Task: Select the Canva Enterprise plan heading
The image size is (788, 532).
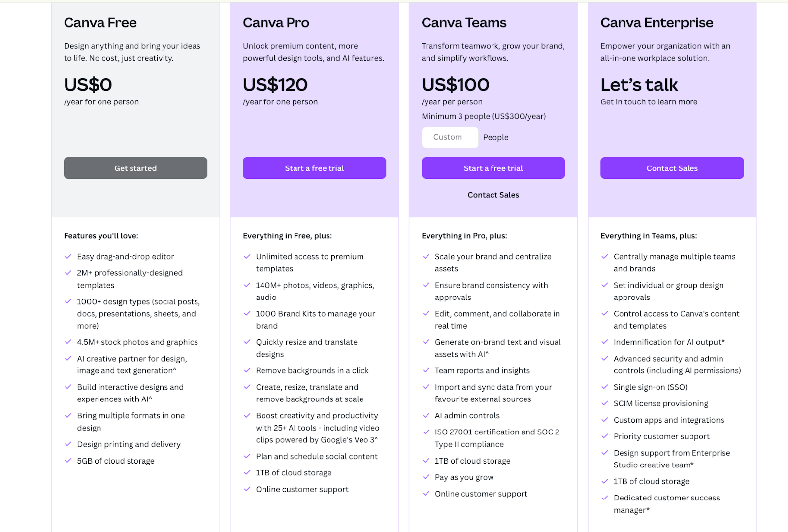Action: coord(657,23)
